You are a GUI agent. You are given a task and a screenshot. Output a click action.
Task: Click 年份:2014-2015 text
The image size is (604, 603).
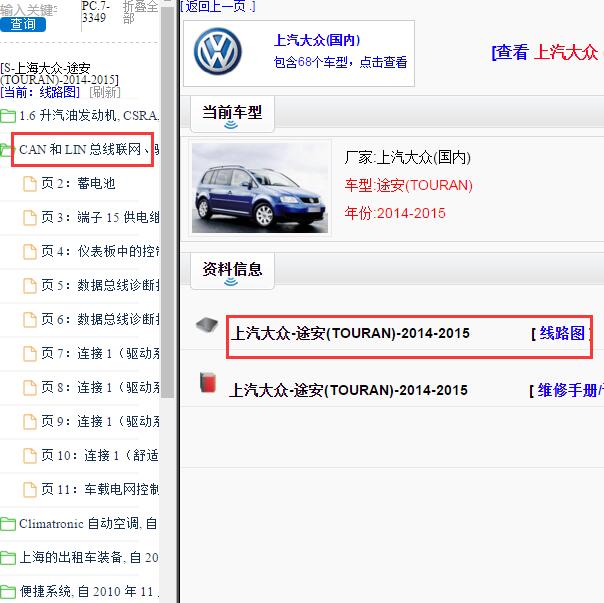coord(395,213)
